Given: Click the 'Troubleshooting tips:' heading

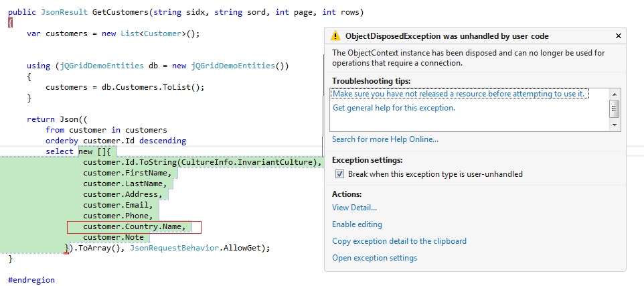Looking at the screenshot, I should pos(372,80).
